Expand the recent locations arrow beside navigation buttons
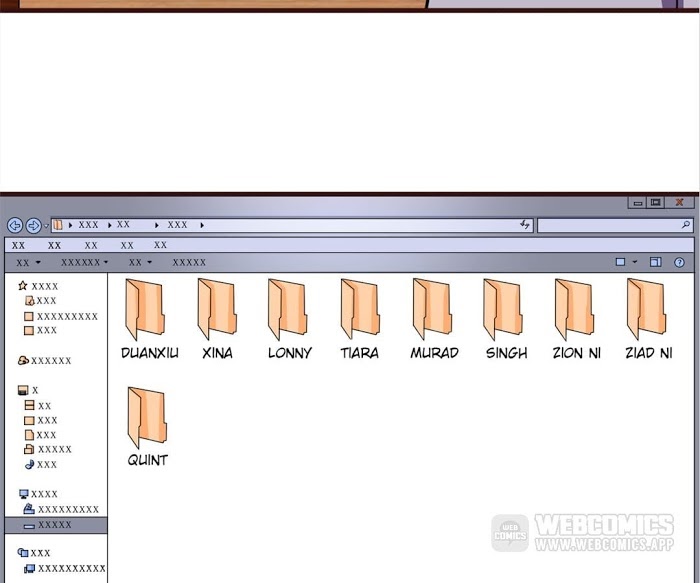Viewport: 700px width, 583px height. (46, 226)
